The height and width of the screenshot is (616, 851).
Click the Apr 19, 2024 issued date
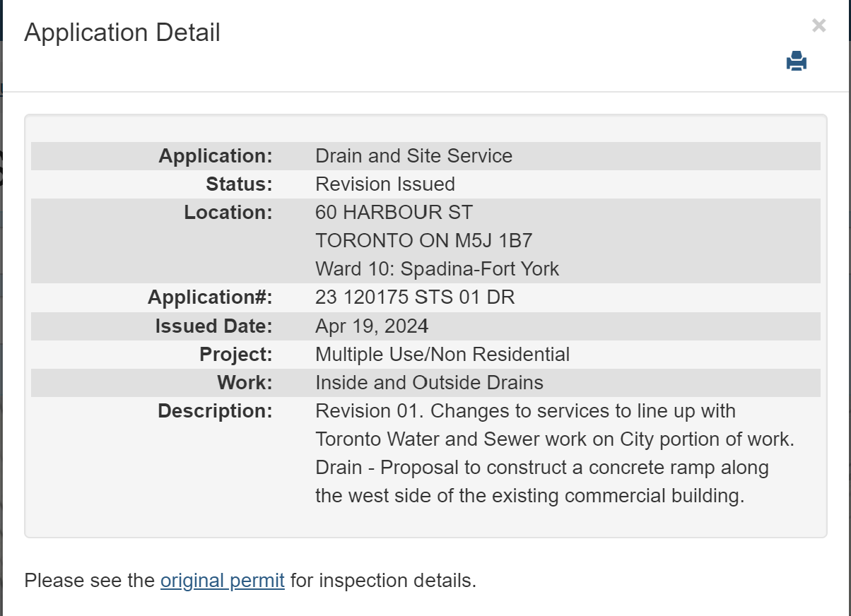coord(372,326)
